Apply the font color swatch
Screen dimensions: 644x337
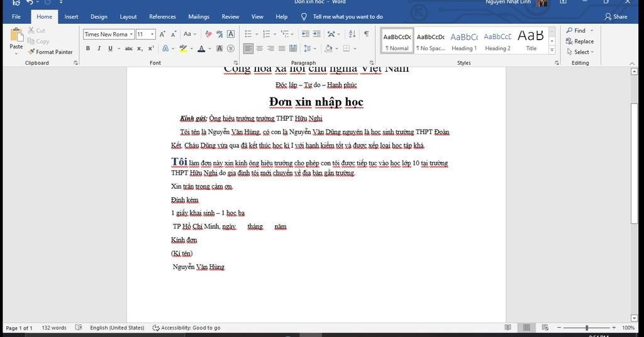point(201,48)
